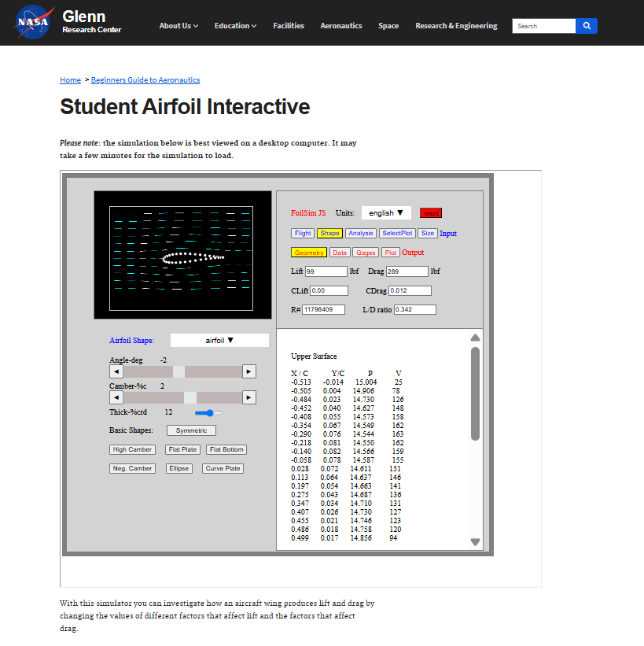Open the Units english dropdown
The image size is (644, 646).
coord(386,213)
